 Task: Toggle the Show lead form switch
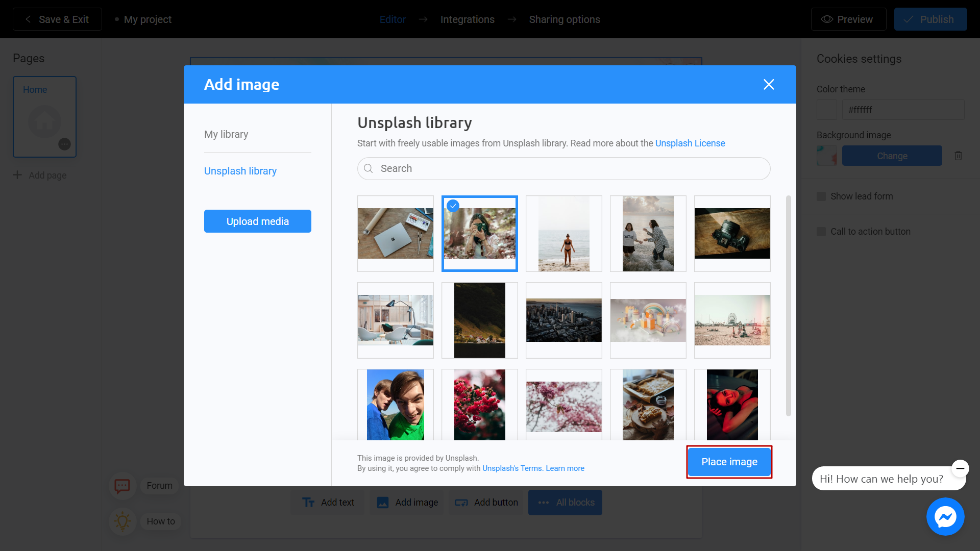tap(821, 196)
